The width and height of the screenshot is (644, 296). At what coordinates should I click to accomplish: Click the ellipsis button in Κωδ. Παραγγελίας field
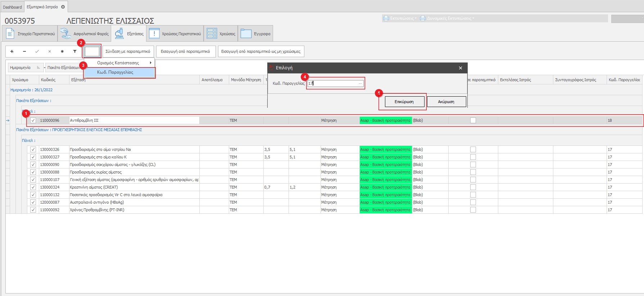coord(360,83)
